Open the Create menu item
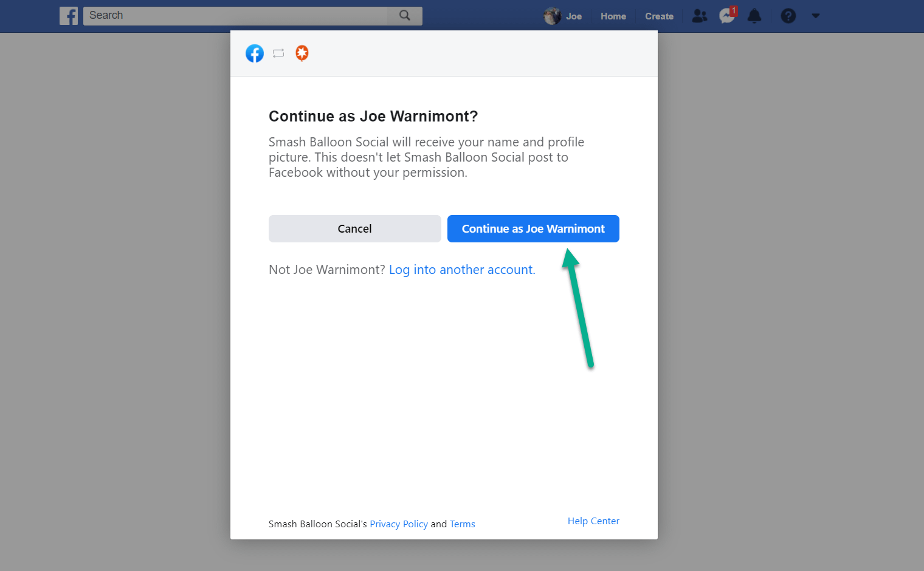 (x=659, y=16)
